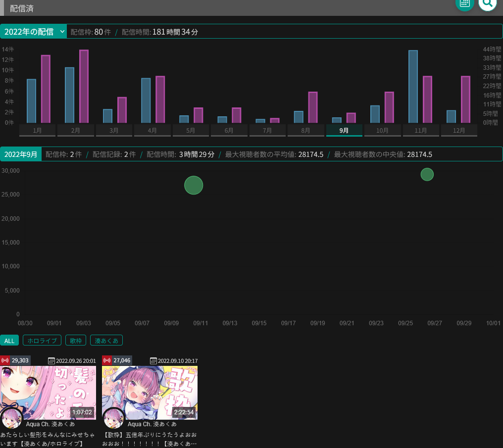503x448 pixels.
Task: Open title あたらしい髪形をみんなにみせちゃいます
Action: click(x=48, y=439)
